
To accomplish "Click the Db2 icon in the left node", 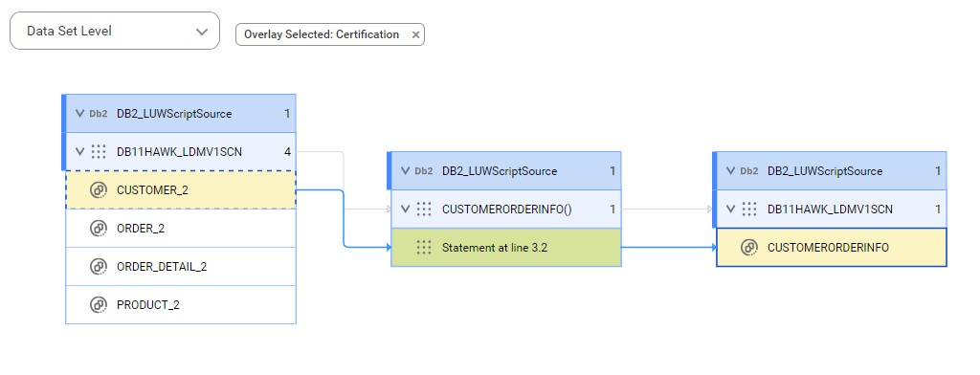I will click(99, 114).
